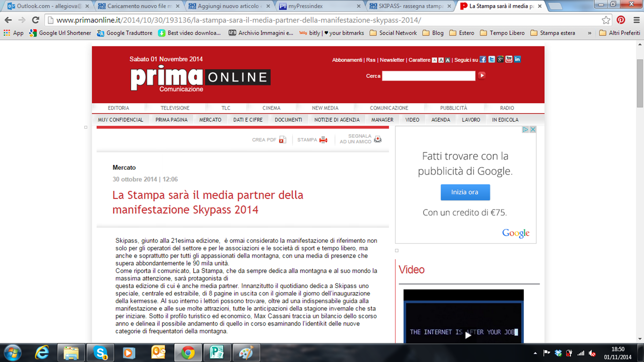
Task: Switch to the myPressindex tab
Action: [320, 6]
